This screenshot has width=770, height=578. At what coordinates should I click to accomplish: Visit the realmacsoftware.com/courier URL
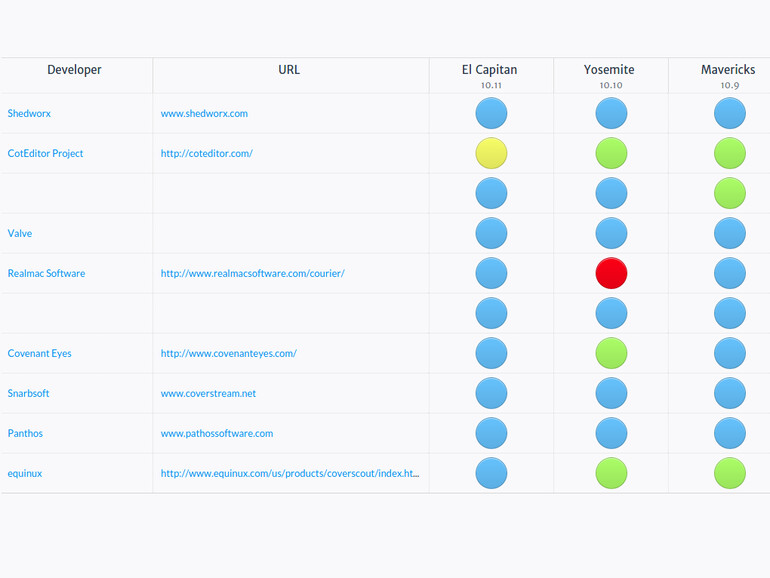252,274
